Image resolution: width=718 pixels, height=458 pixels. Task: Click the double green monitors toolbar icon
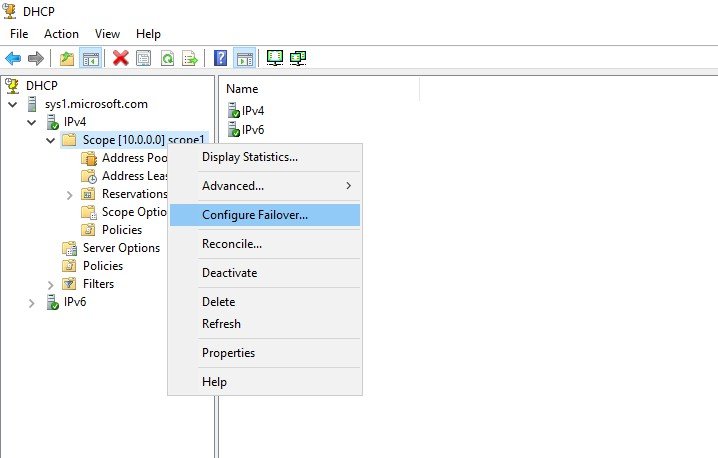[298, 58]
